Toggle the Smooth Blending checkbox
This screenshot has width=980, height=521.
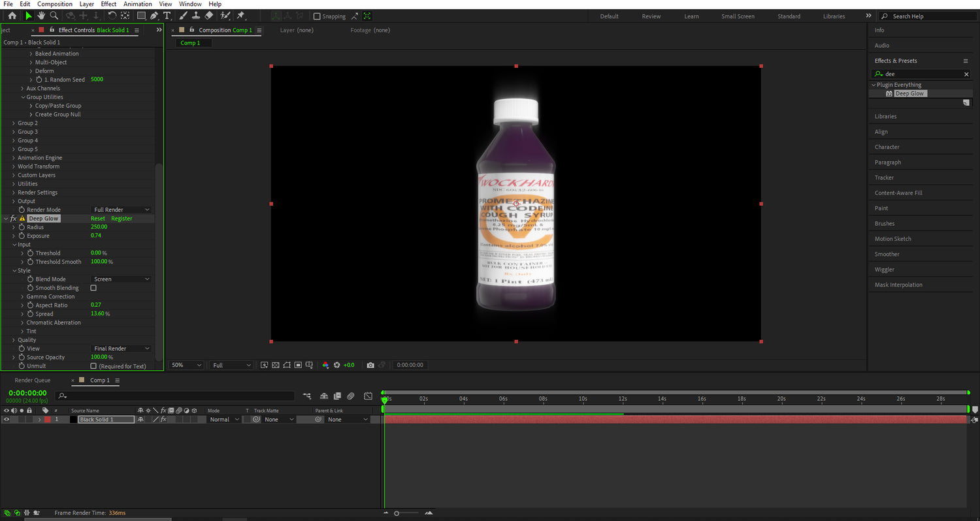(93, 288)
